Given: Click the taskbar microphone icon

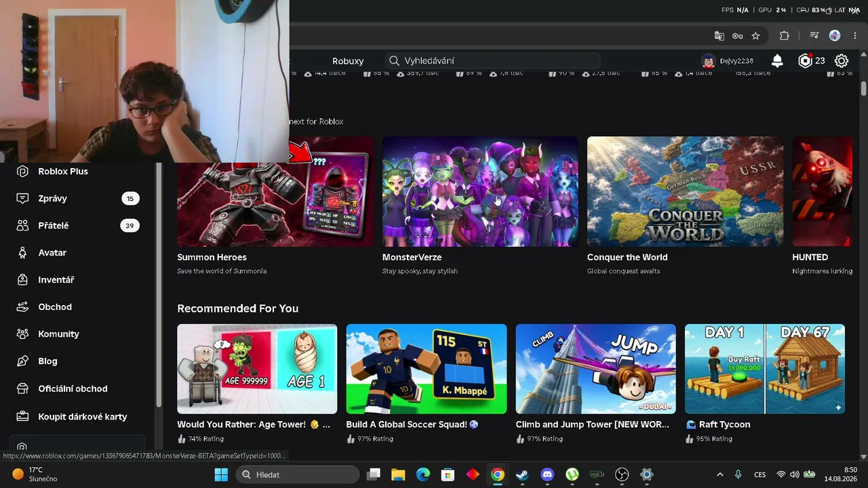Looking at the screenshot, I should click(x=738, y=474).
